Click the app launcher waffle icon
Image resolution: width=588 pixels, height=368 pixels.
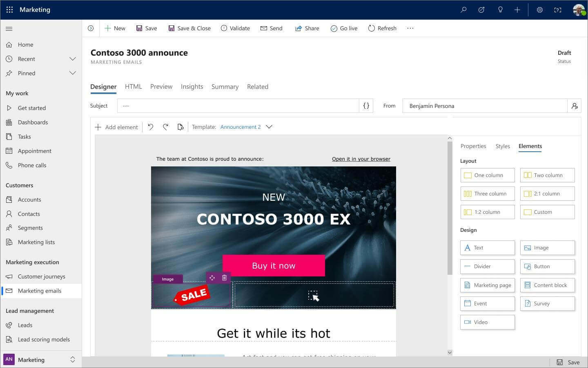click(x=9, y=10)
